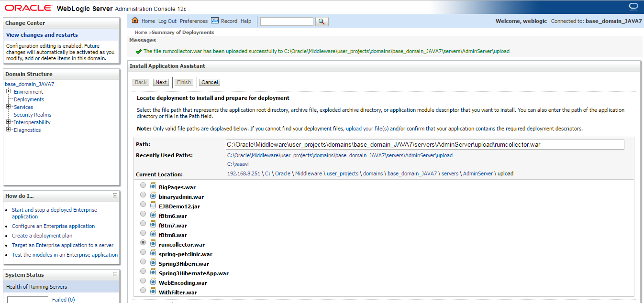Expand the Environment tree node
The image size is (644, 303).
click(x=9, y=91)
